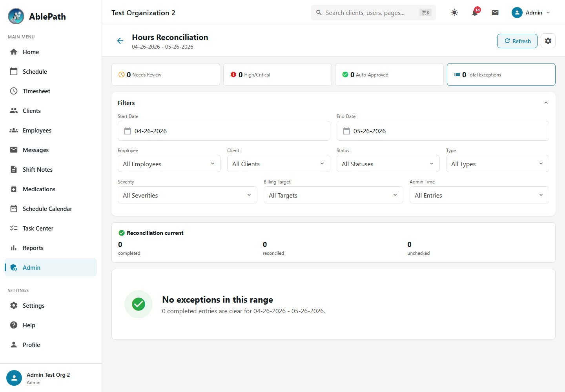The image size is (565, 392).
Task: Open the All Employees dropdown
Action: 169,163
